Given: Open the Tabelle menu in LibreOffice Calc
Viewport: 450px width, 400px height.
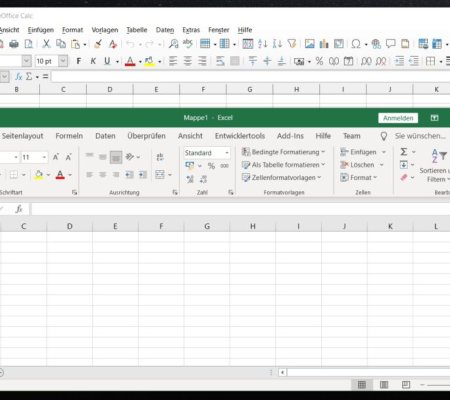Looking at the screenshot, I should (x=137, y=30).
